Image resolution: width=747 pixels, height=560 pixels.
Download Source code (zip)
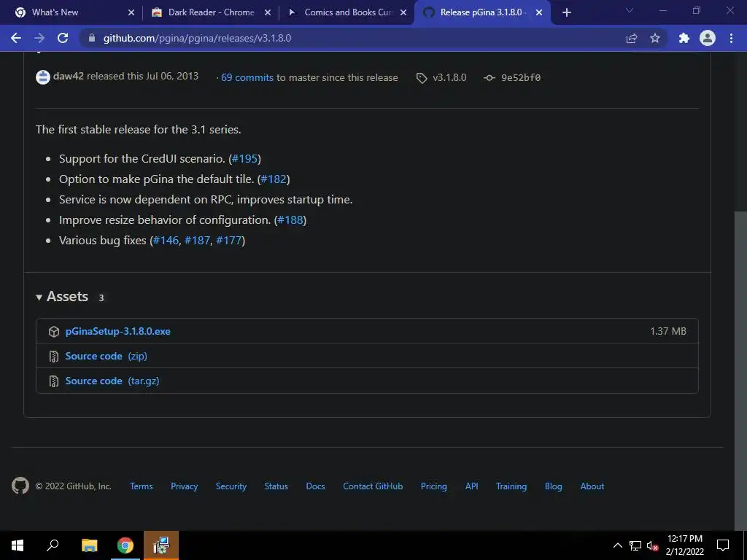[x=107, y=356]
